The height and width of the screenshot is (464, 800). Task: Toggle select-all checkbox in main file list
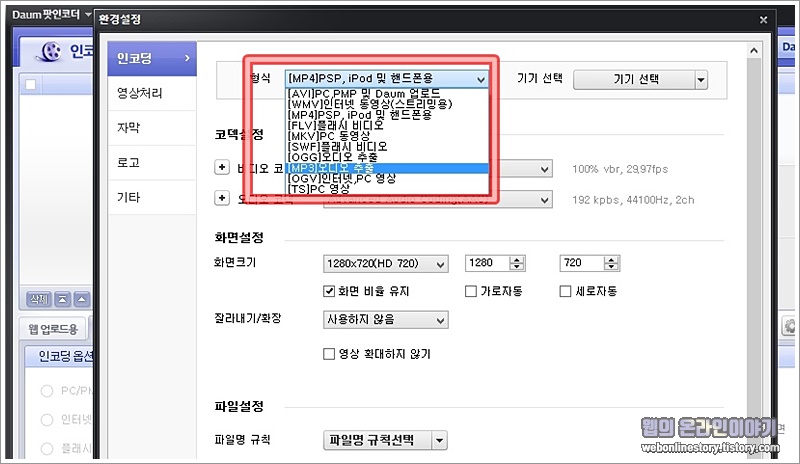(31, 84)
